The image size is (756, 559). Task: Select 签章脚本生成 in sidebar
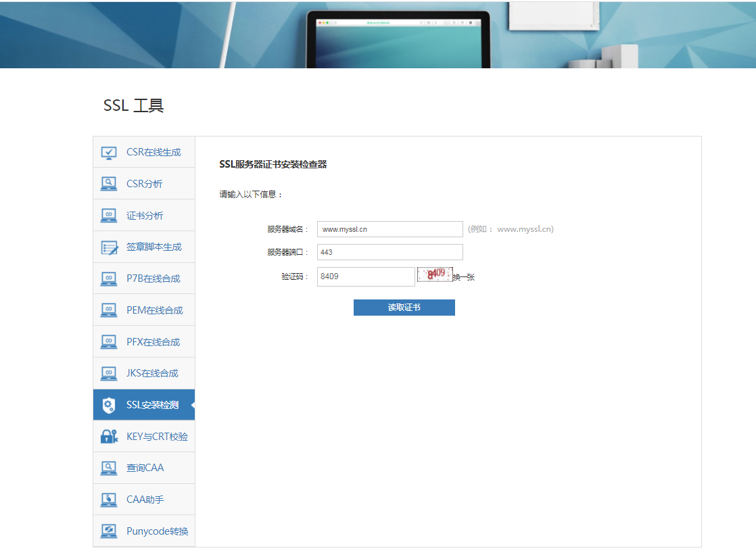(144, 247)
